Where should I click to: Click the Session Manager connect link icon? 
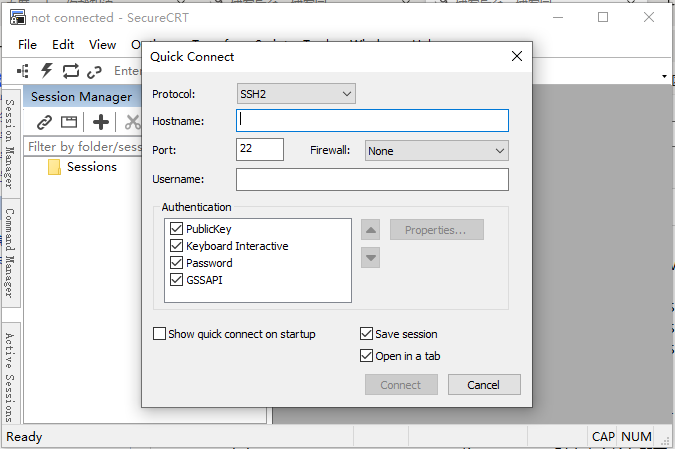coord(44,122)
